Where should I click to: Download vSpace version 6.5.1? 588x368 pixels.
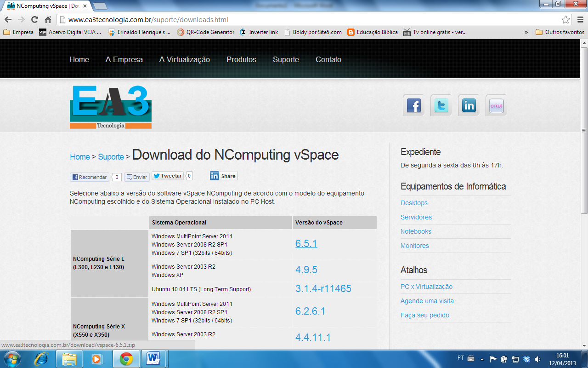click(306, 244)
